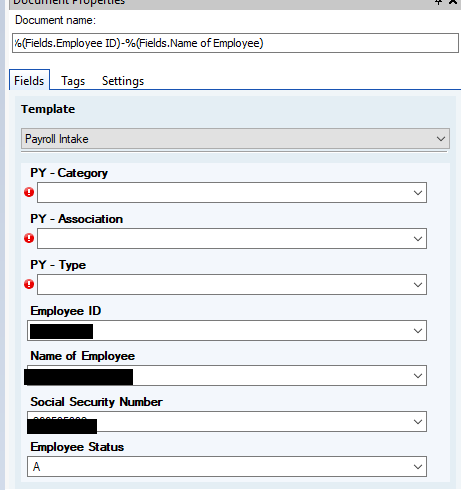The image size is (463, 490).
Task: Close the Document Properties panel
Action: [453, 2]
